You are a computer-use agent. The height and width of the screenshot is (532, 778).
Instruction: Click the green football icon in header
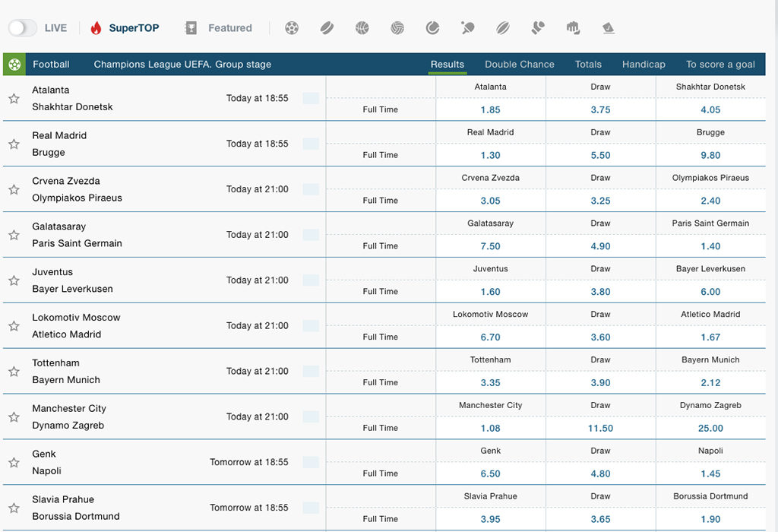(14, 64)
